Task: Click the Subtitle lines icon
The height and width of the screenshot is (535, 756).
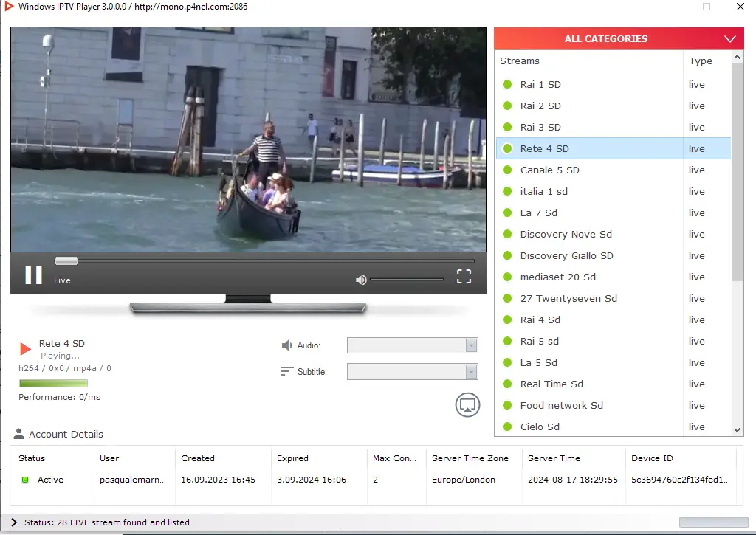Action: coord(286,371)
